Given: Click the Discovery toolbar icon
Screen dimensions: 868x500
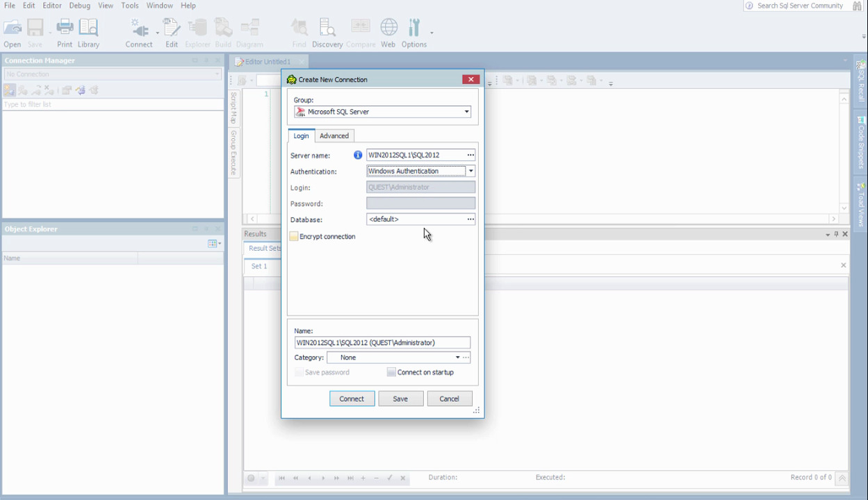Looking at the screenshot, I should coord(327,33).
